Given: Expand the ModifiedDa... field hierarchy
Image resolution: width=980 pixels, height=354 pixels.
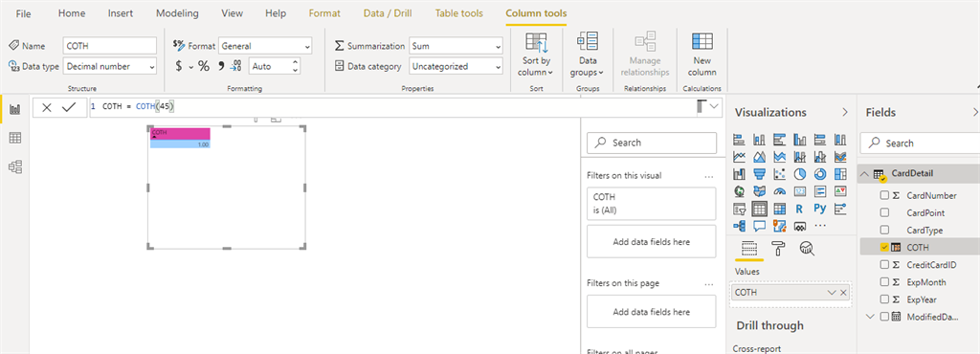Looking at the screenshot, I should pos(869,317).
